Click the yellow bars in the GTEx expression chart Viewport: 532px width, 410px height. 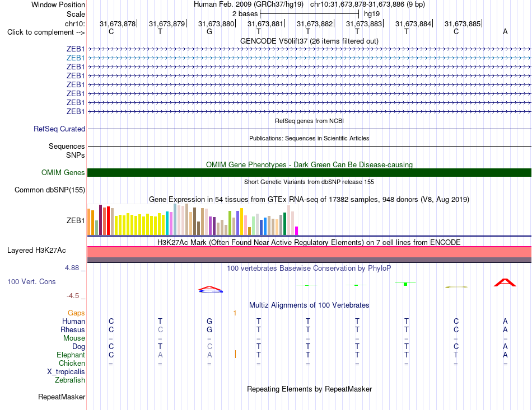[x=140, y=224]
